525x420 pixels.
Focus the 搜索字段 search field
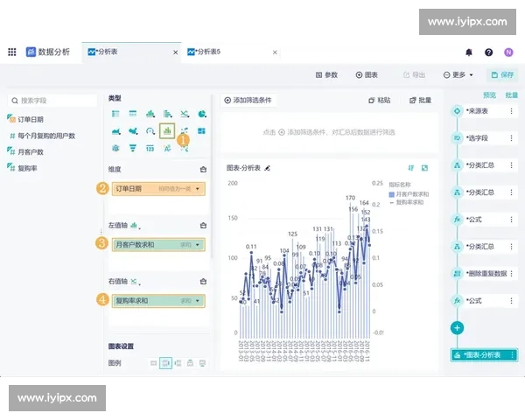52,101
